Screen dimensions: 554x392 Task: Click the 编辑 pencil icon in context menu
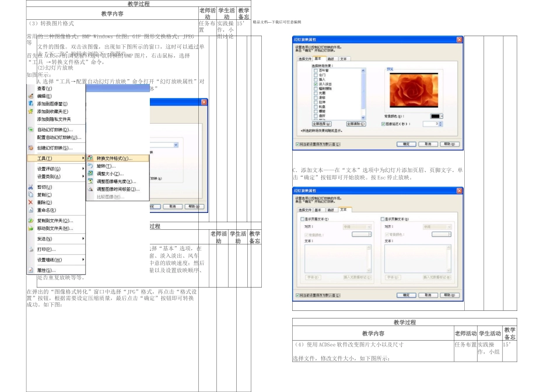click(x=31, y=96)
